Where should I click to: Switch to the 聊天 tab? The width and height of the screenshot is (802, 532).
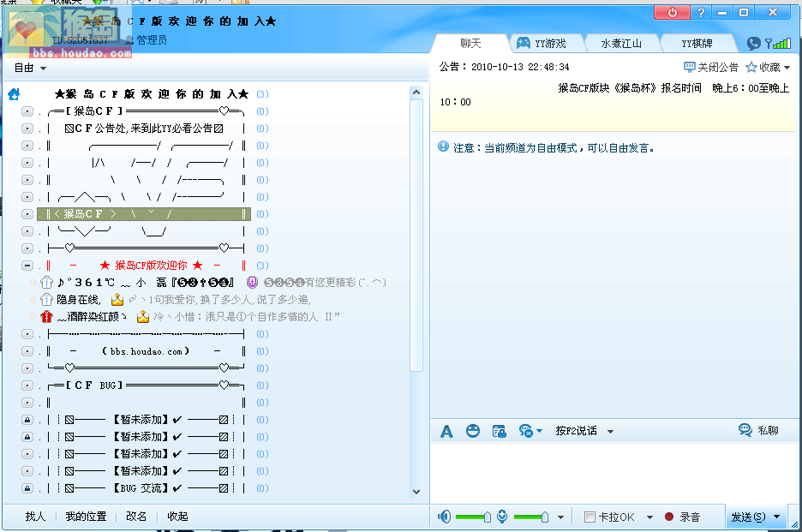click(470, 44)
